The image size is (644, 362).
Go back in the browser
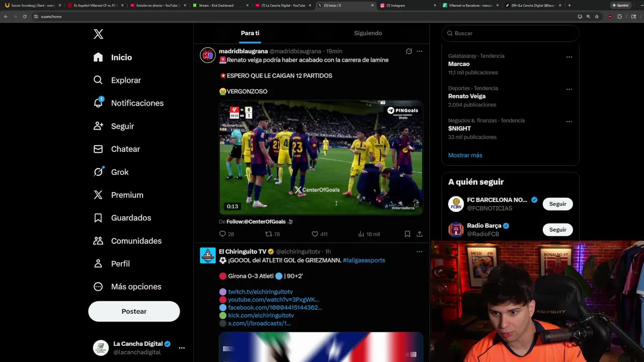tap(6, 17)
